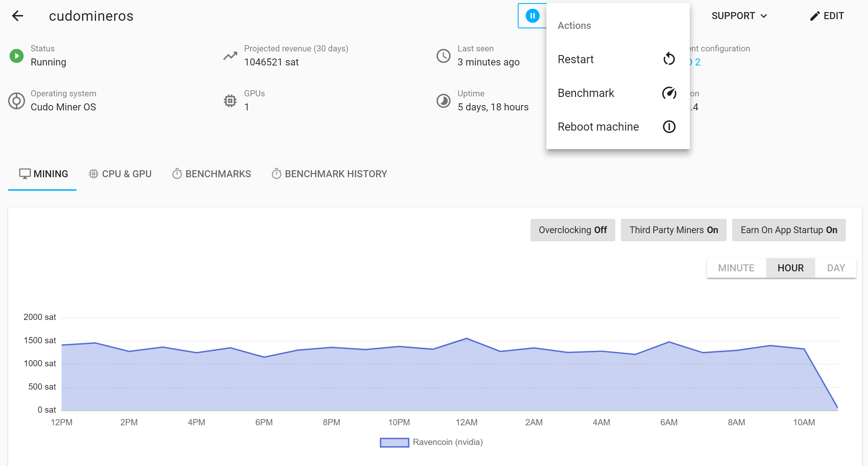Image resolution: width=868 pixels, height=466 pixels.
Task: Click the restart circular arrow icon
Action: [x=669, y=59]
